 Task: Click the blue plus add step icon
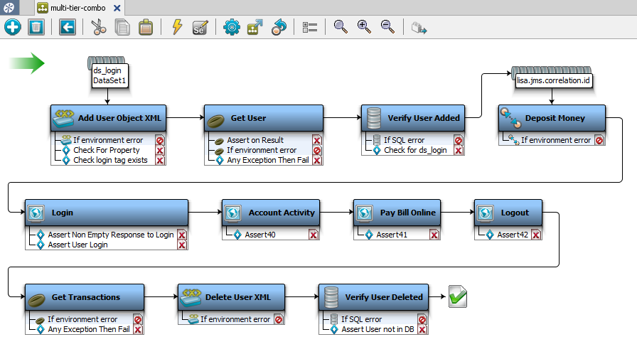(13, 27)
